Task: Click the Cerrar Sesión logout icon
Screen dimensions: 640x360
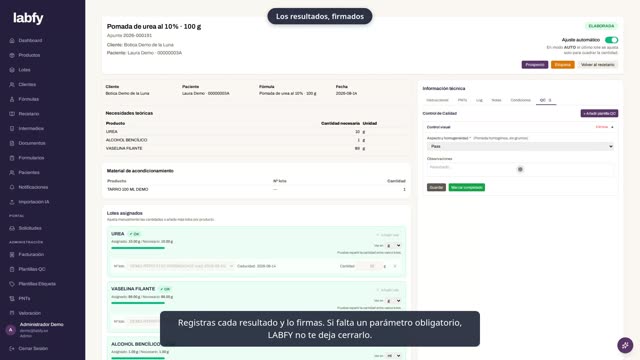Action: click(x=12, y=349)
